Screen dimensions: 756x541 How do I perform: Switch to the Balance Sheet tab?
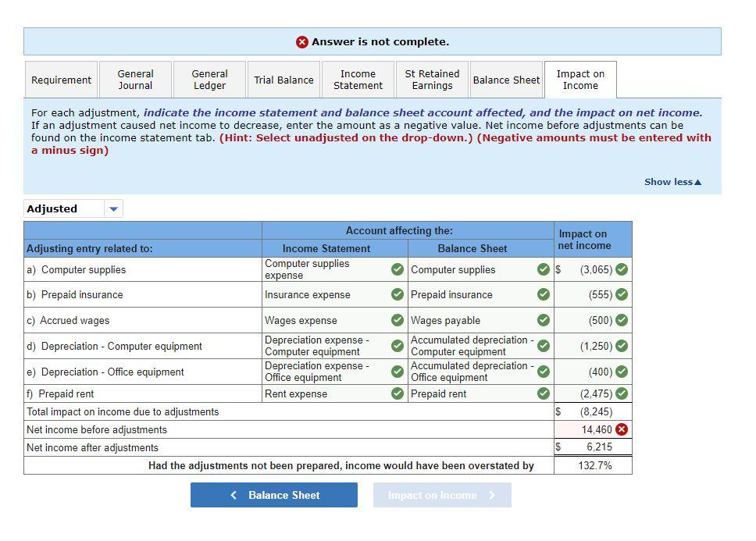tap(506, 80)
